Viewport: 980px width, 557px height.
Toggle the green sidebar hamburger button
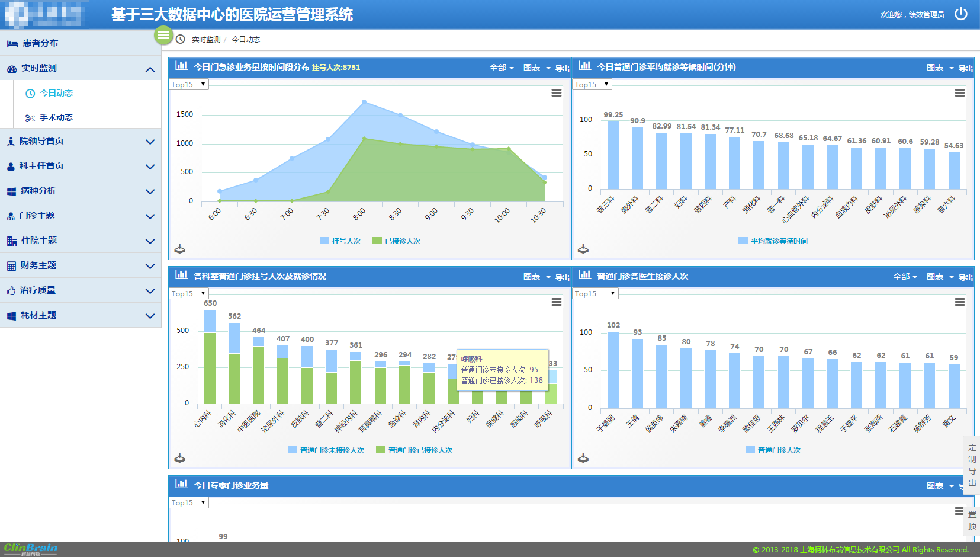163,35
